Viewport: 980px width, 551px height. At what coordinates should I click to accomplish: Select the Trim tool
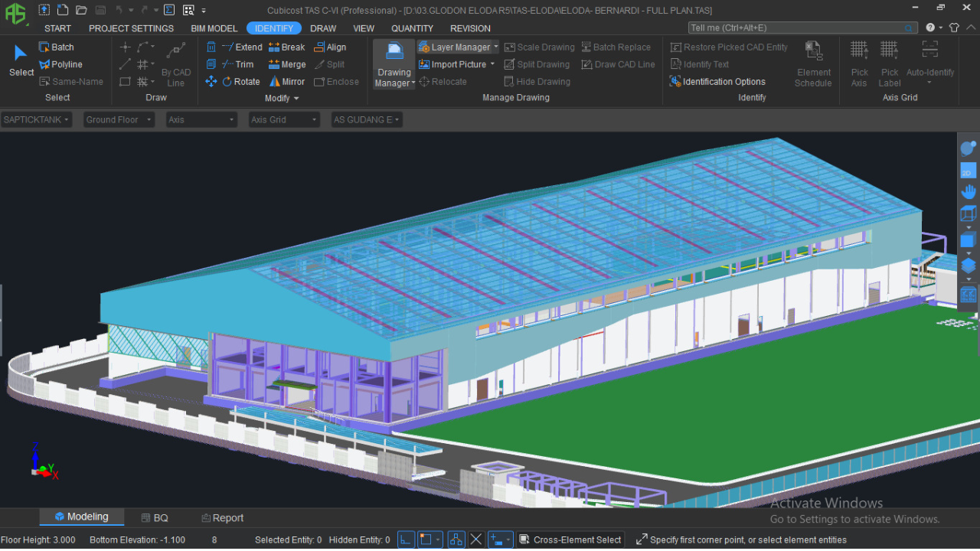pyautogui.click(x=240, y=64)
